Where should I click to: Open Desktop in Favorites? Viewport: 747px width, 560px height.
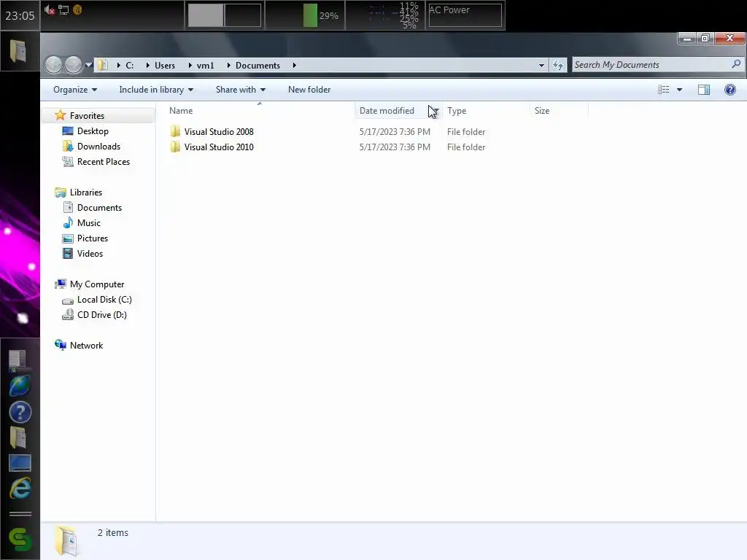93,131
